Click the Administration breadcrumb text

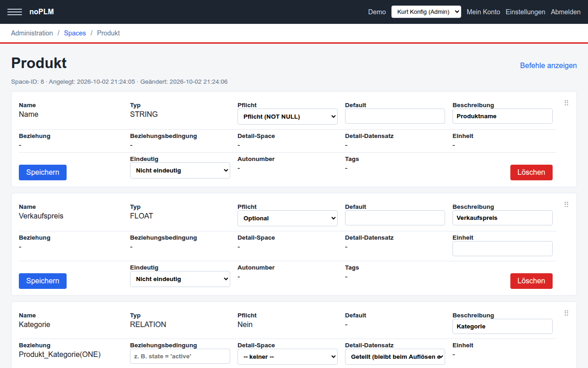32,33
